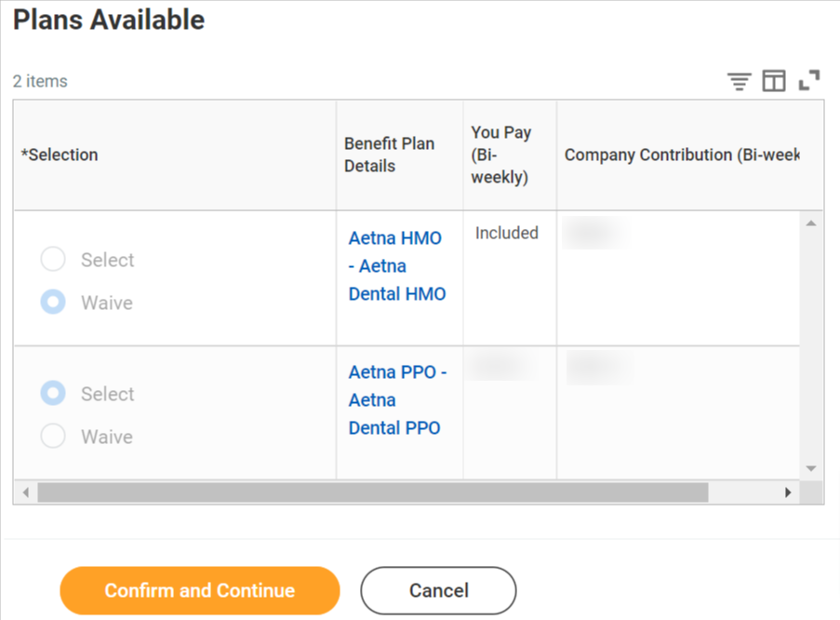Open the table filter icon
The height and width of the screenshot is (620, 840).
(740, 82)
